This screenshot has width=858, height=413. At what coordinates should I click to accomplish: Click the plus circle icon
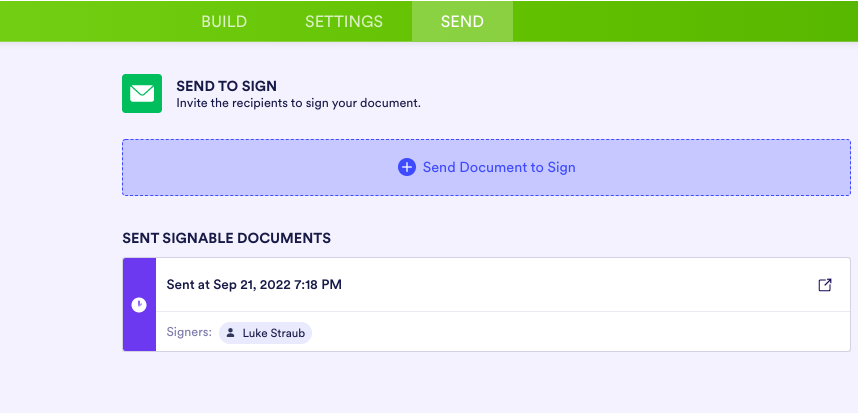406,167
